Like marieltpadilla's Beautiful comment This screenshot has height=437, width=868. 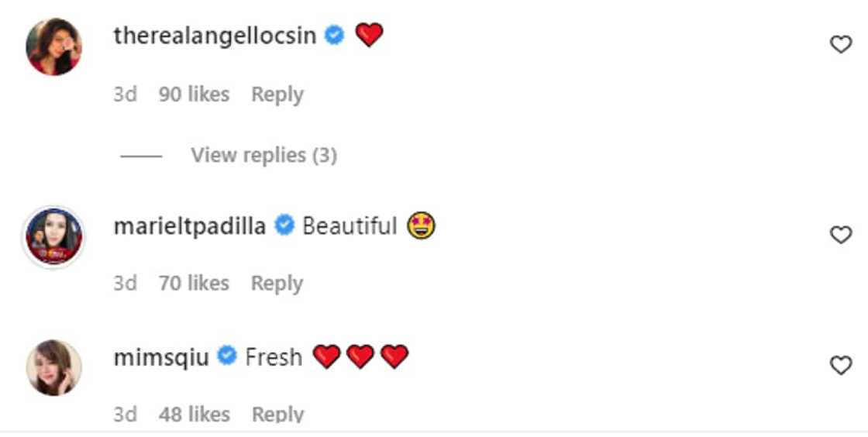[841, 235]
